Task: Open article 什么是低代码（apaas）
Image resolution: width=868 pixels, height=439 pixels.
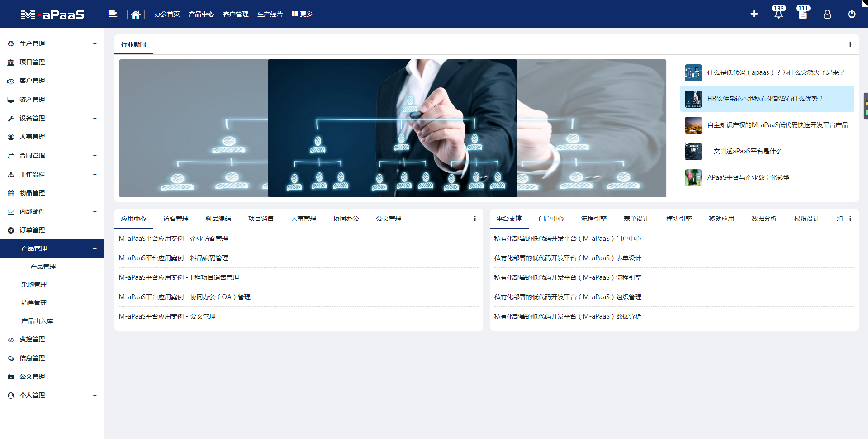Action: (x=775, y=73)
